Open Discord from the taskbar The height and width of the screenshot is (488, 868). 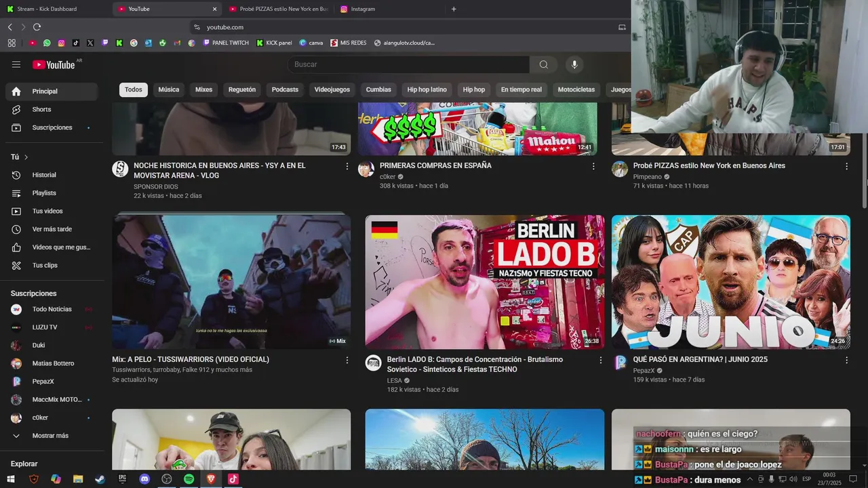[144, 479]
